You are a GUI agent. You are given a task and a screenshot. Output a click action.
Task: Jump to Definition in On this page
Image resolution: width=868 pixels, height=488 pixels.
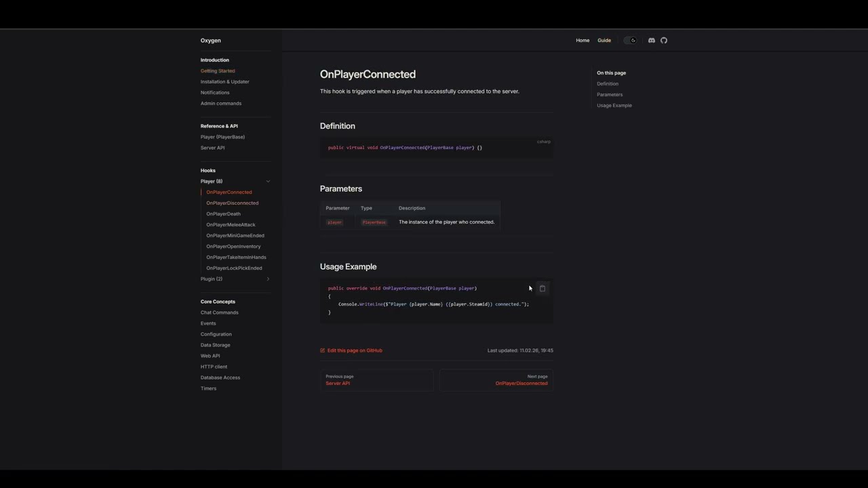(x=608, y=84)
